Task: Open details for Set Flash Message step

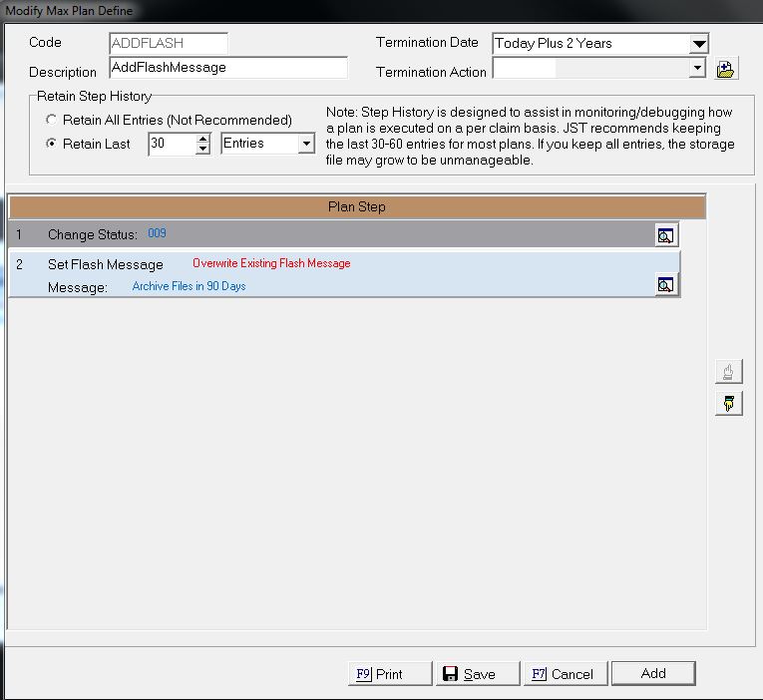Action: pos(665,284)
